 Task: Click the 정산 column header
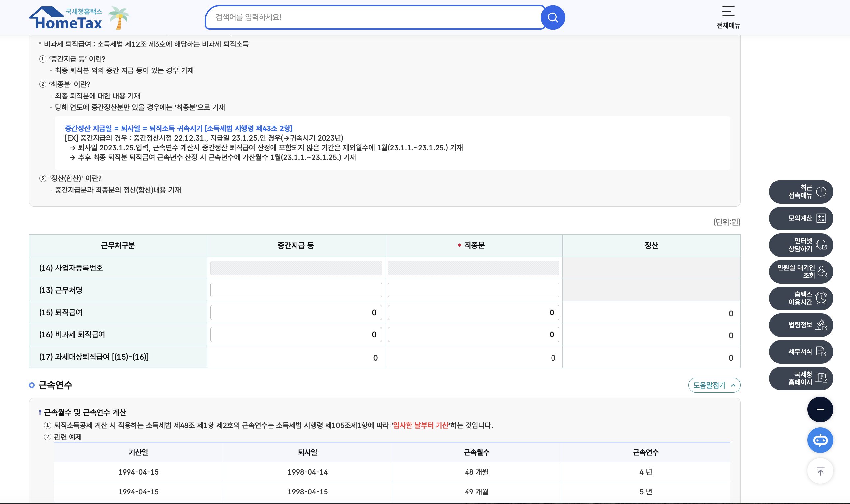[x=651, y=245]
